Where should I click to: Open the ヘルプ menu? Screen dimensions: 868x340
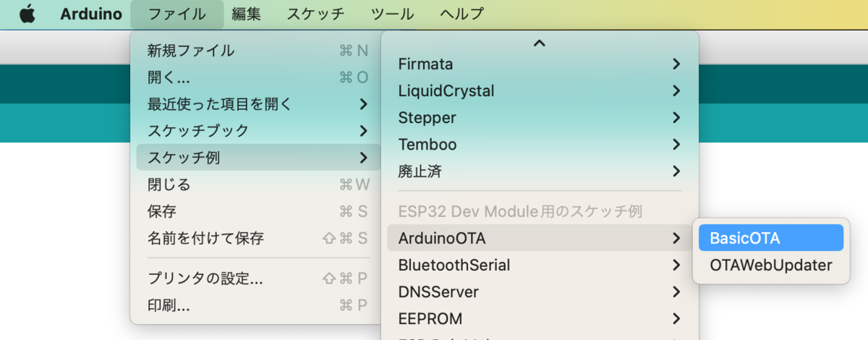[x=461, y=14]
